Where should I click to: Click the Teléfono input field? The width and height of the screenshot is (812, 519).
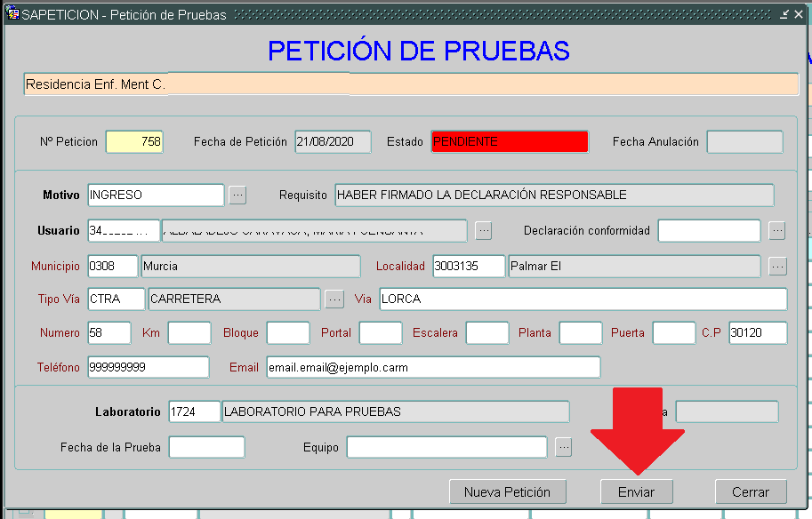tap(148, 367)
